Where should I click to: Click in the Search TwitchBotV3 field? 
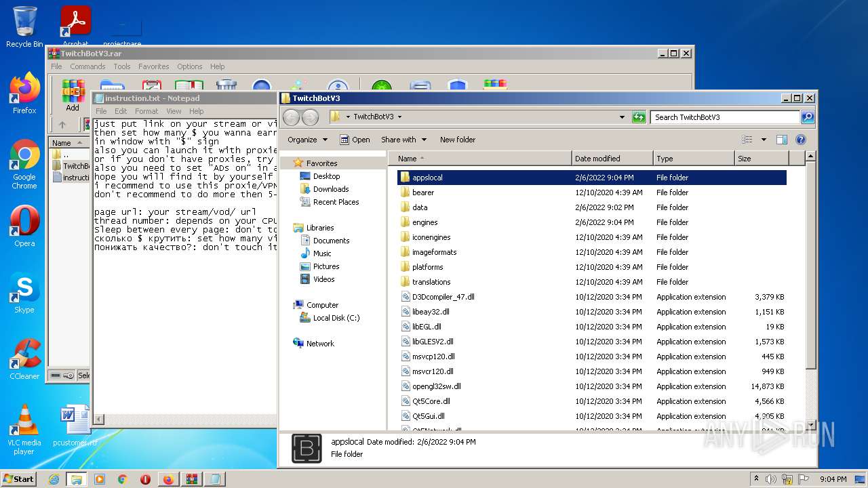click(x=725, y=117)
